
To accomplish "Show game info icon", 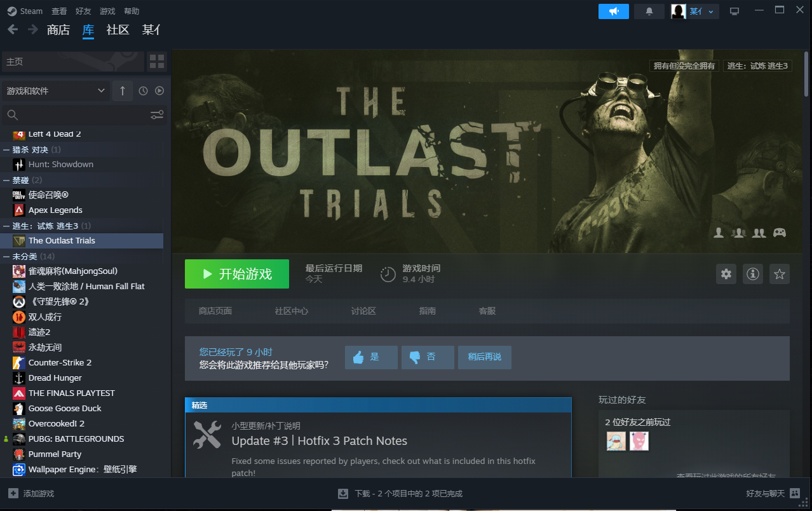I will tap(753, 274).
